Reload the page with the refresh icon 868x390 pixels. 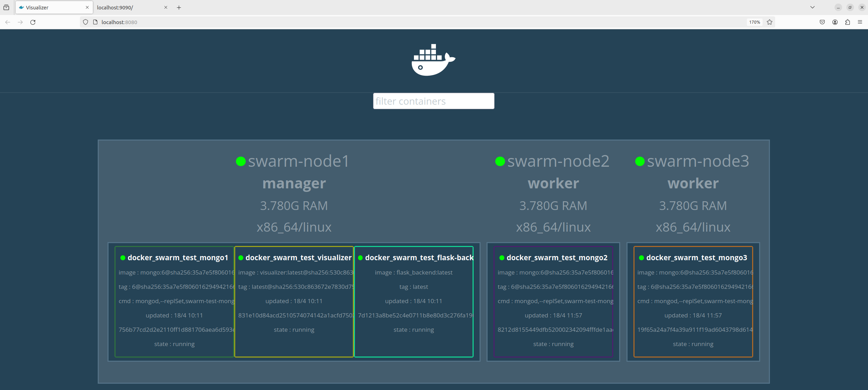pos(33,22)
